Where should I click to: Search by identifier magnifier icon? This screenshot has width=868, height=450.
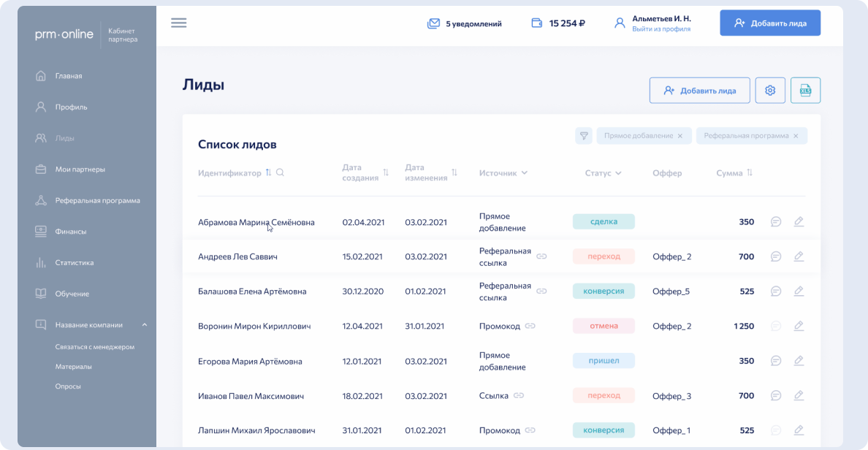point(280,173)
